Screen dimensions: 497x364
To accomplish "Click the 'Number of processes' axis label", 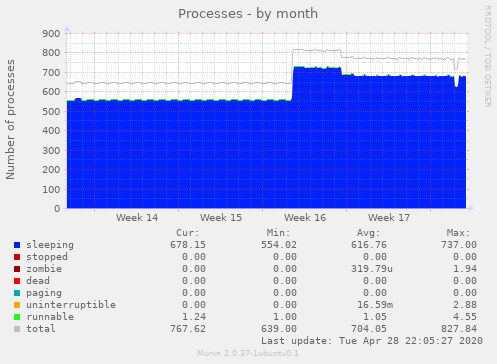I will (10, 120).
